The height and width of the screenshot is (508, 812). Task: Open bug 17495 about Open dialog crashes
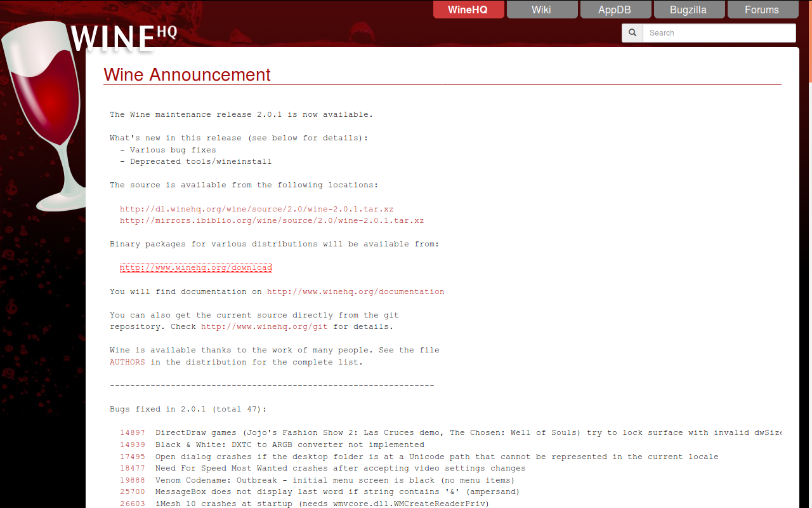tap(132, 456)
